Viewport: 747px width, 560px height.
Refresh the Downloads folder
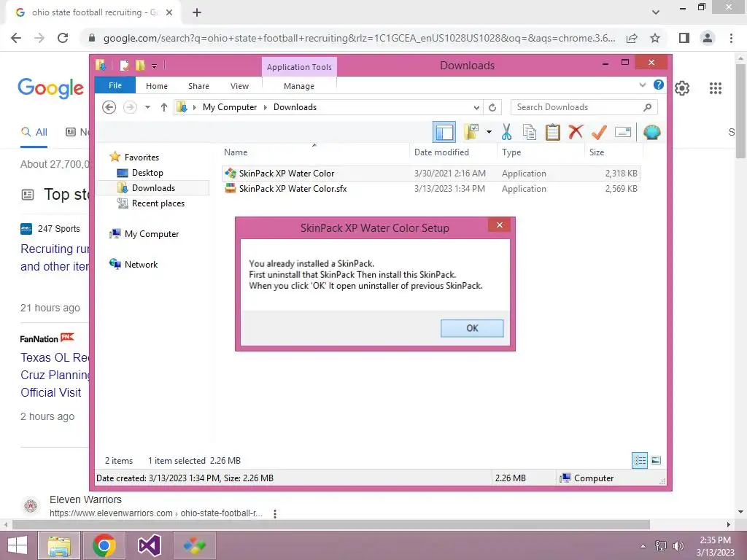492,107
